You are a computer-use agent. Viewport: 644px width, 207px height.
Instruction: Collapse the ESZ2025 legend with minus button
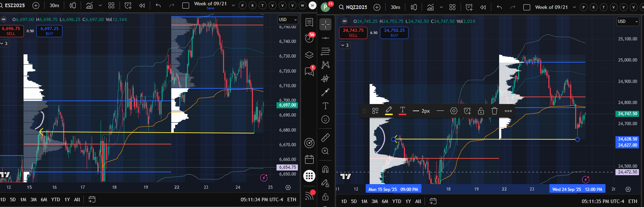pos(3,20)
